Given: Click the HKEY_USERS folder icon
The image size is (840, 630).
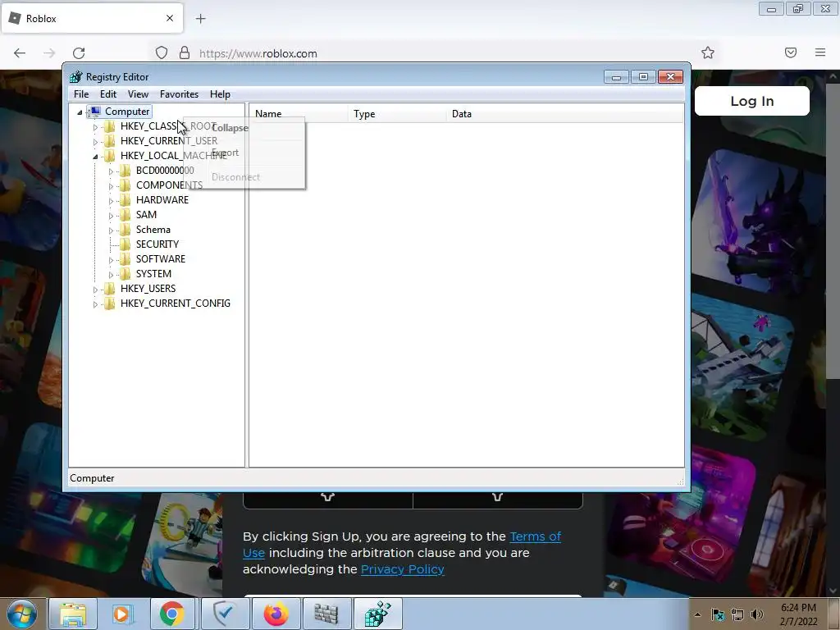Looking at the screenshot, I should click(x=109, y=288).
